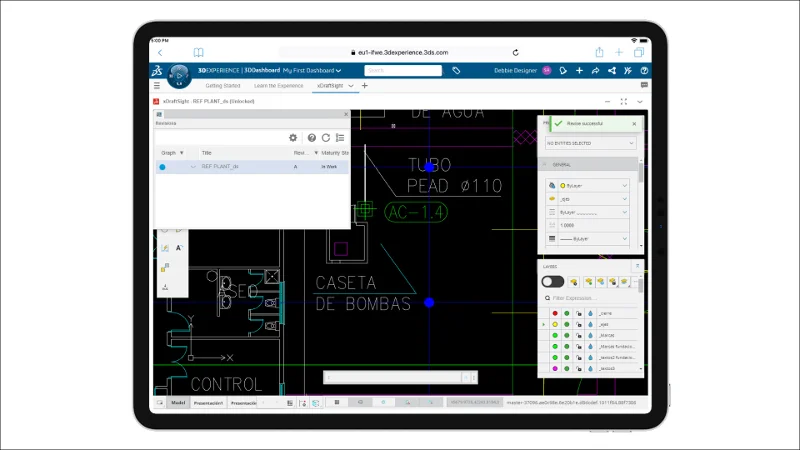Toggle freeze on _cierre layer
The image size is (800, 450).
click(x=590, y=313)
